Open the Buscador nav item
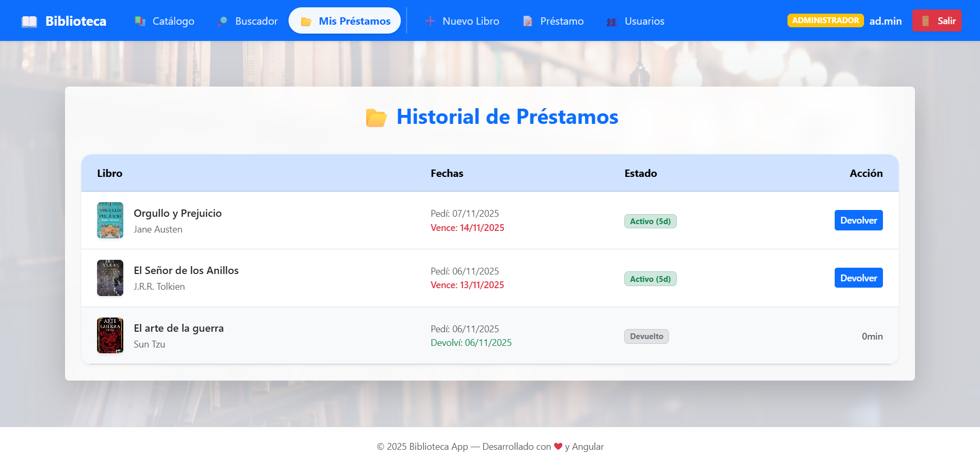This screenshot has height=464, width=980. tap(247, 21)
